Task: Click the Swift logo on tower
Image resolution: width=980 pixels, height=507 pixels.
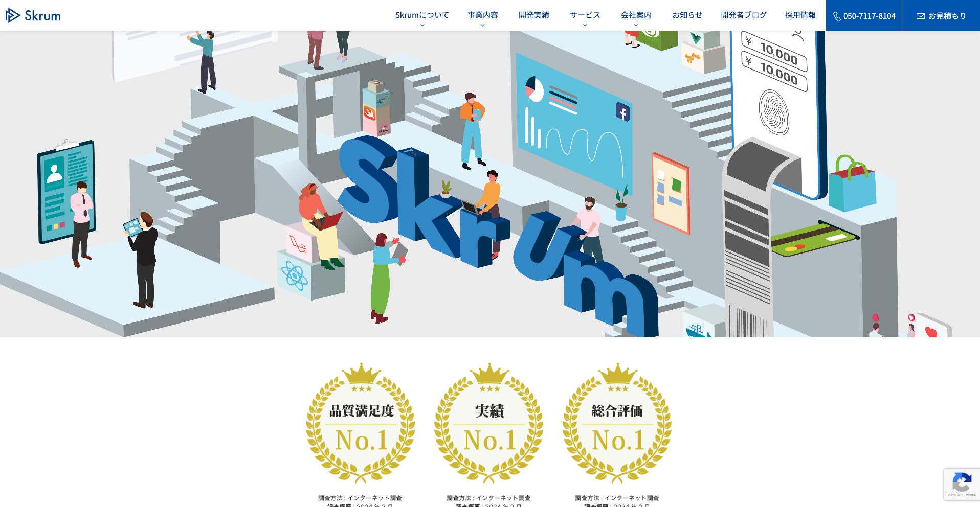Action: coord(369,112)
